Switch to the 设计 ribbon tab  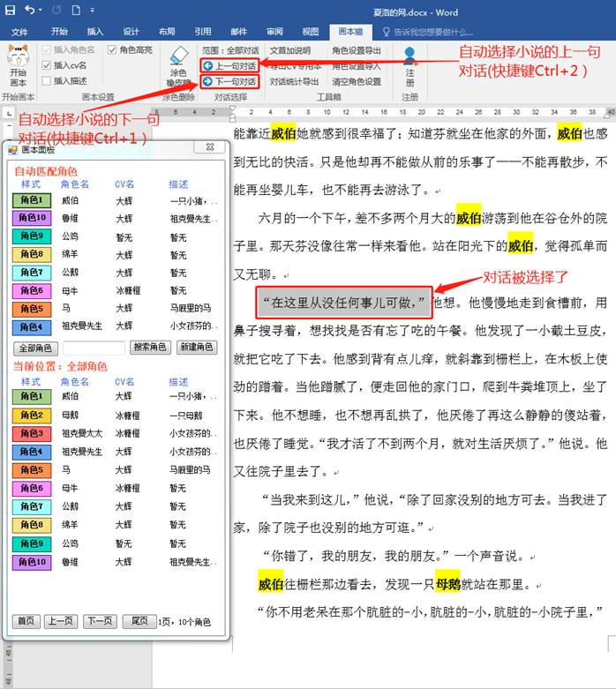tap(131, 32)
